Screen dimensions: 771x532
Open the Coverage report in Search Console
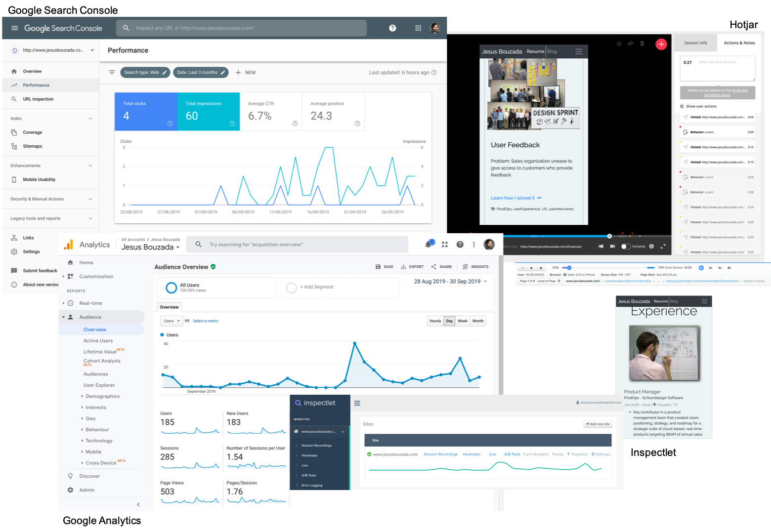(x=33, y=132)
